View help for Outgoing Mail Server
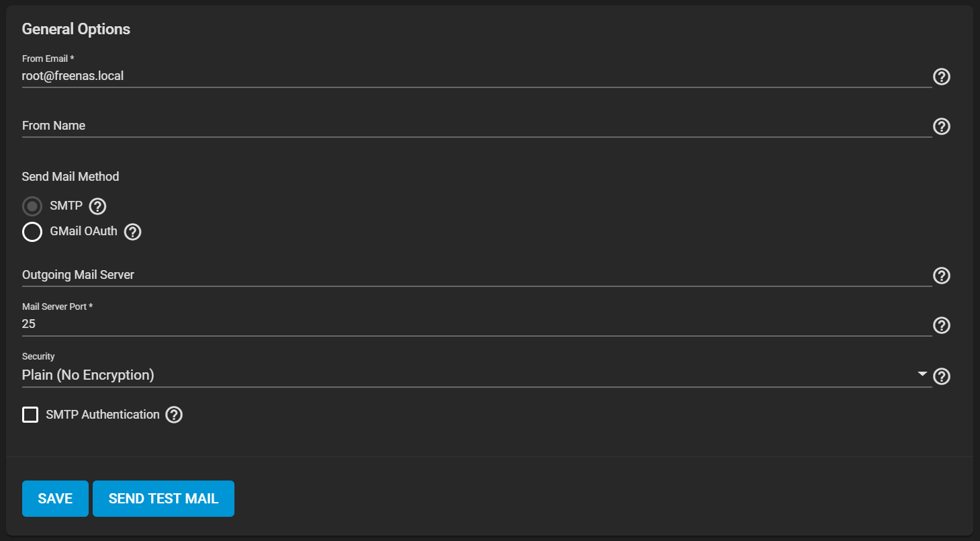This screenshot has height=541, width=980. pos(942,276)
